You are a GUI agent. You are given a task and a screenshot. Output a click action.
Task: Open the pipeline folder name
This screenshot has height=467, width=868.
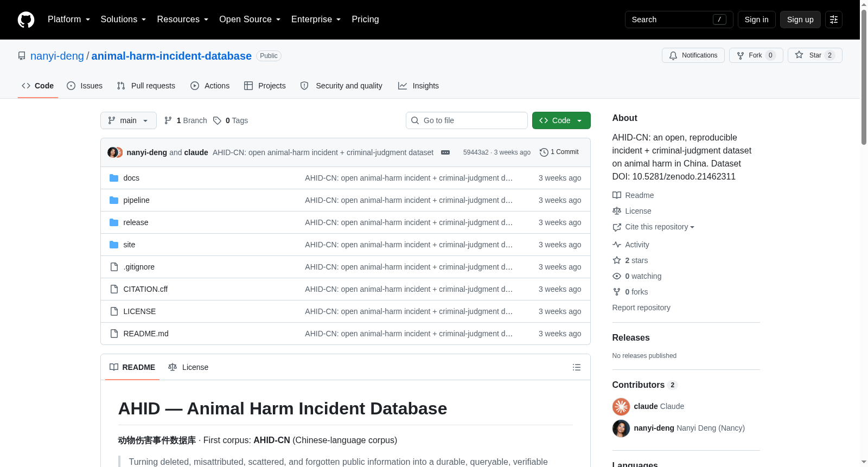(x=136, y=200)
